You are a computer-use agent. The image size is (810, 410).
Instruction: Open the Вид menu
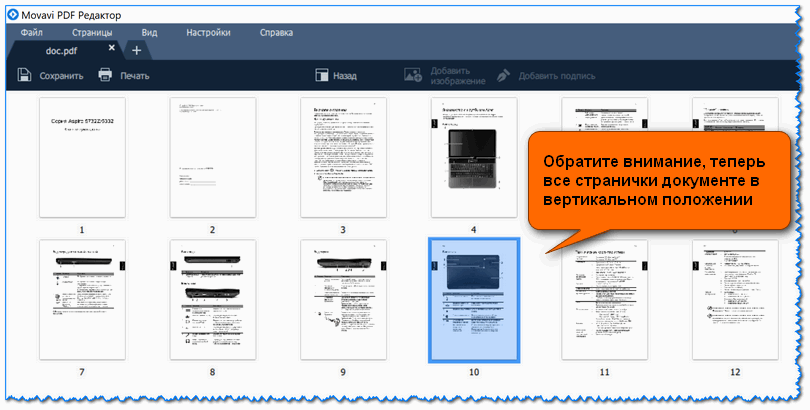(x=149, y=32)
